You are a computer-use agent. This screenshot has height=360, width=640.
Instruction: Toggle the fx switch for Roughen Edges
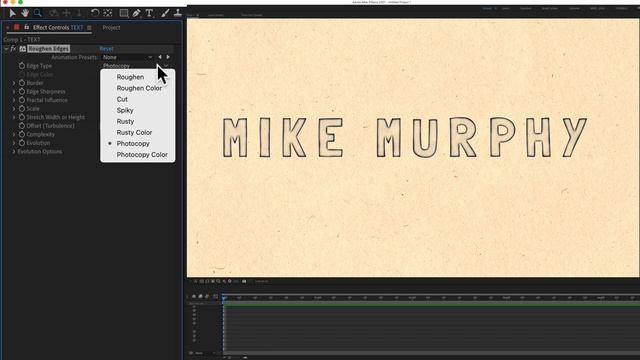click(x=13, y=49)
